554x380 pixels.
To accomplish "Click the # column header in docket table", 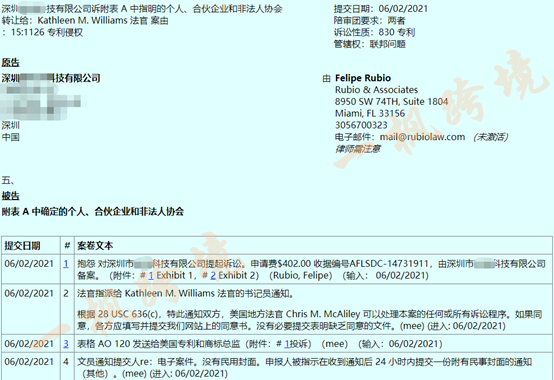I will [67, 245].
